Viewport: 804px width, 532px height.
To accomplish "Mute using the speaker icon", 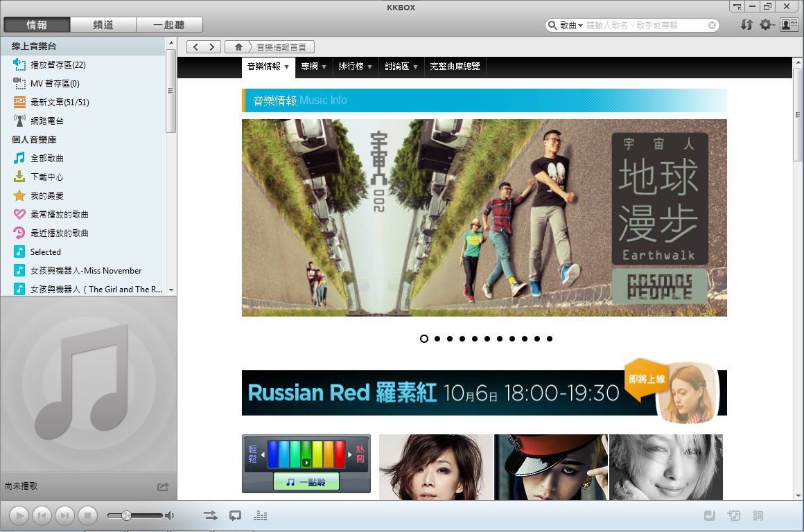I will coord(169,515).
